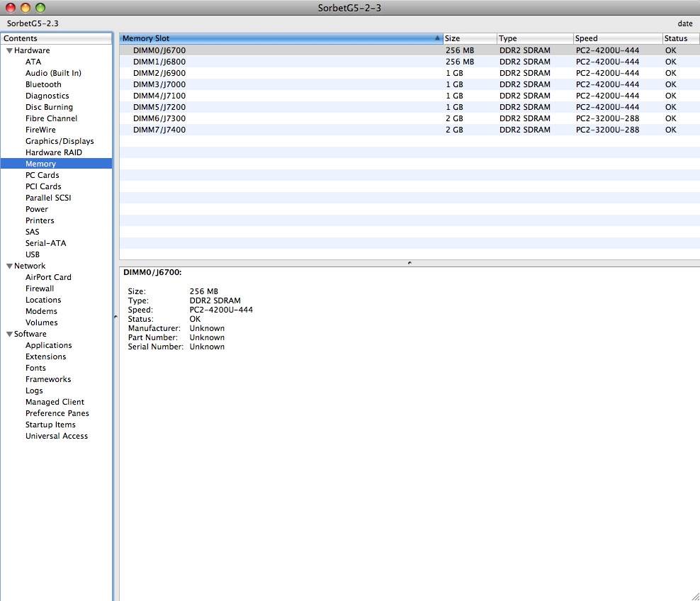Image resolution: width=700 pixels, height=601 pixels.
Task: Select ATA in the Hardware list
Action: (x=33, y=62)
